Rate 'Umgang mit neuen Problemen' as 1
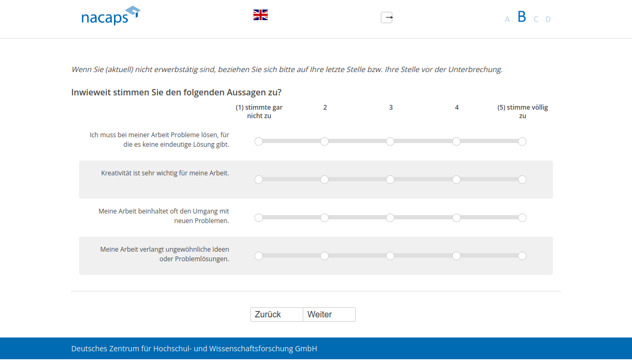632x364 pixels. pos(259,218)
